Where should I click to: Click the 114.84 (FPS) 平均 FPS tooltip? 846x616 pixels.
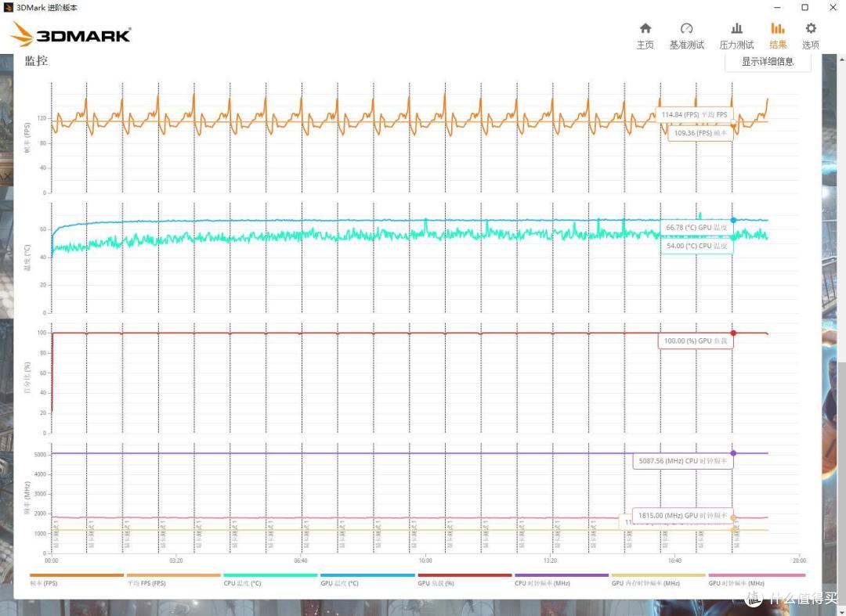tap(694, 115)
